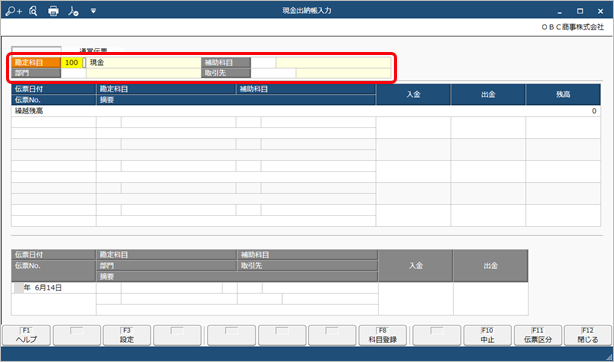Close the 現金出納帳入力 window
This screenshot has height=362, width=614.
coord(600,11)
